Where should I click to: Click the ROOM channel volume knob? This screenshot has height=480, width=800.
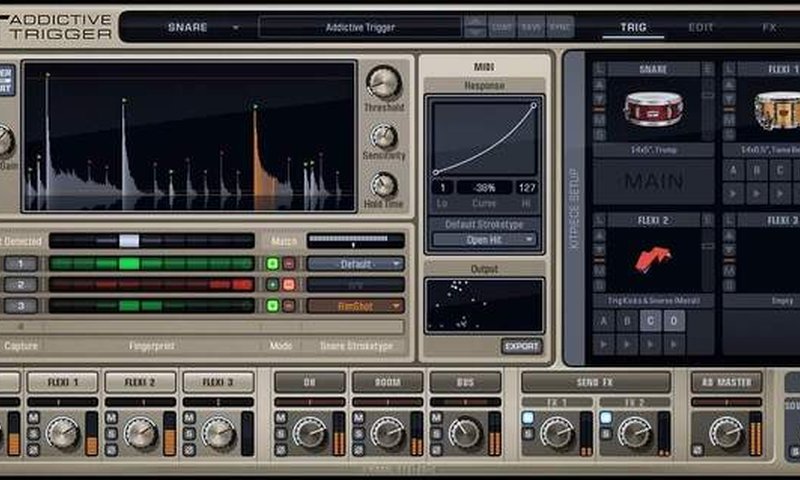pyautogui.click(x=387, y=432)
